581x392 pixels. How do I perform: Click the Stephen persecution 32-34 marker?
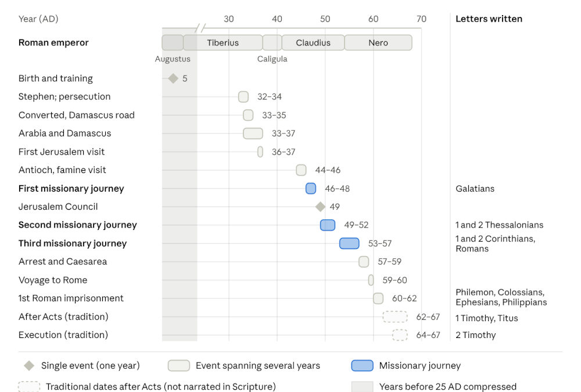point(243,97)
